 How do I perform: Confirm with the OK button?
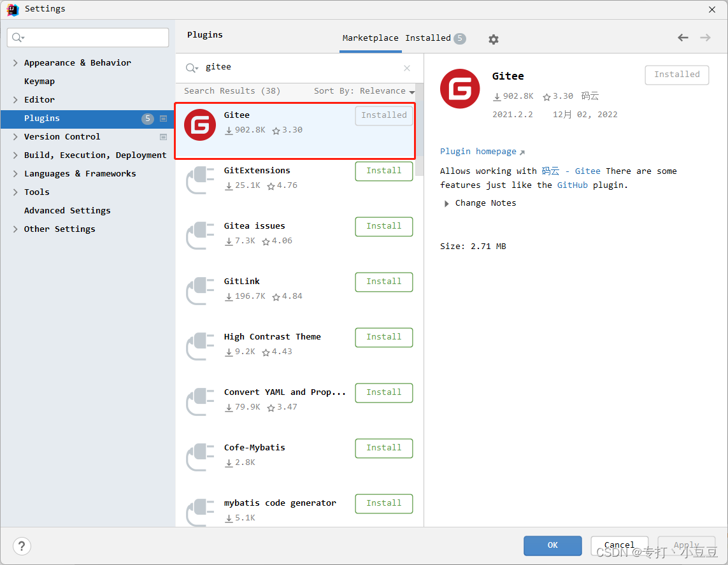[x=552, y=545]
